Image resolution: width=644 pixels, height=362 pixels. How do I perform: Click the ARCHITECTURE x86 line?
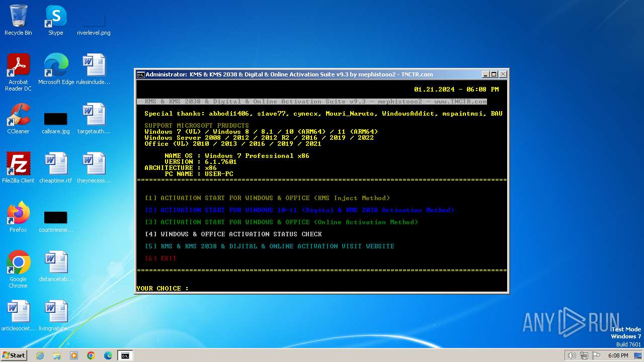[x=181, y=168]
